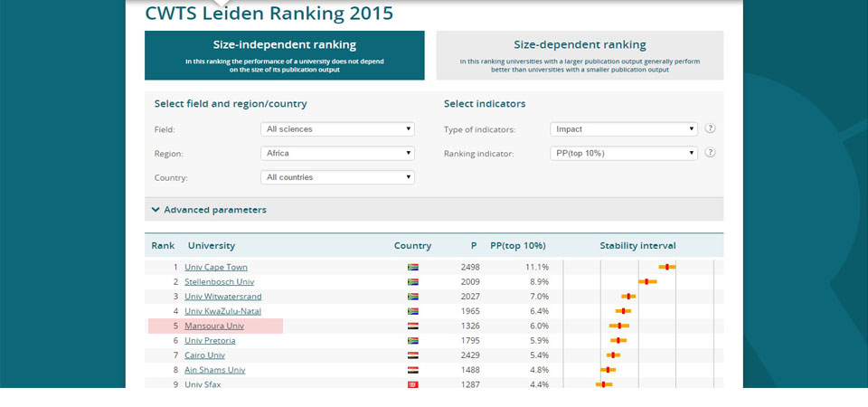868x407 pixels.
Task: Open the Univ Cape Town link
Action: [x=215, y=268]
